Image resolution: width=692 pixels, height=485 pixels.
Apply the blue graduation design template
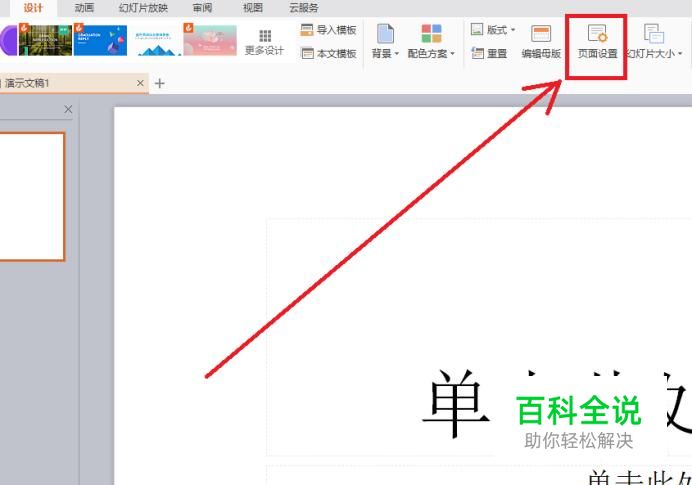(x=101, y=40)
